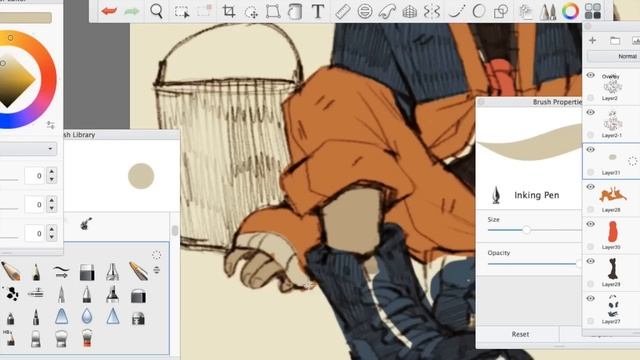Open the color sliders settings icon

pos(51,125)
